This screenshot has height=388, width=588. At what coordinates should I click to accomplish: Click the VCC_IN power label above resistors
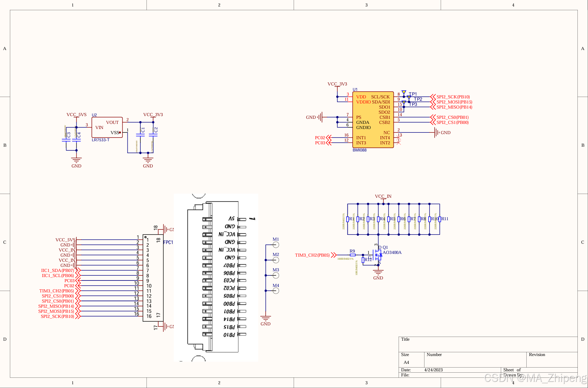tap(383, 196)
